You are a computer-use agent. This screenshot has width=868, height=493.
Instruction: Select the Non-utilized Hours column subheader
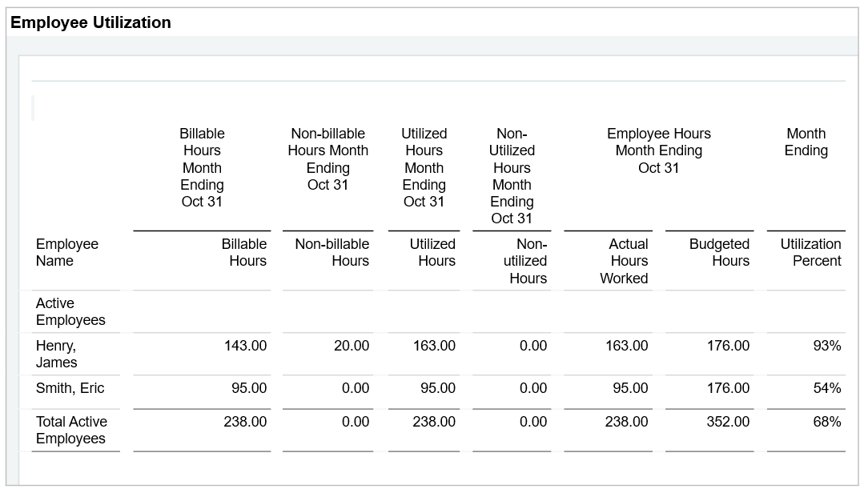coord(528,261)
